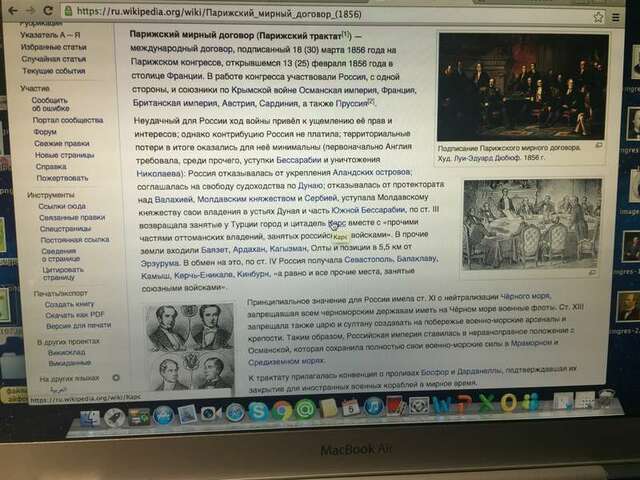Open the congress table engraving thumbnail

coord(532,224)
